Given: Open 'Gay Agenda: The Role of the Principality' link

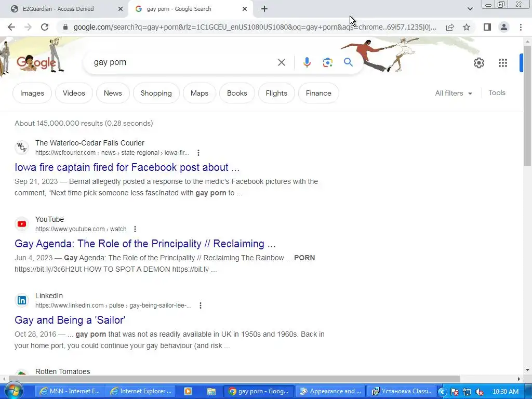Looking at the screenshot, I should click(x=145, y=244).
